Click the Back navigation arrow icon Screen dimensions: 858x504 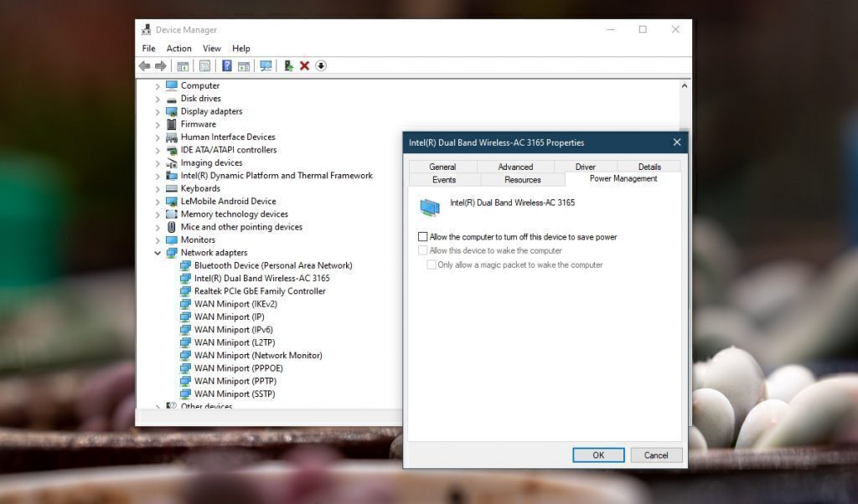142,65
